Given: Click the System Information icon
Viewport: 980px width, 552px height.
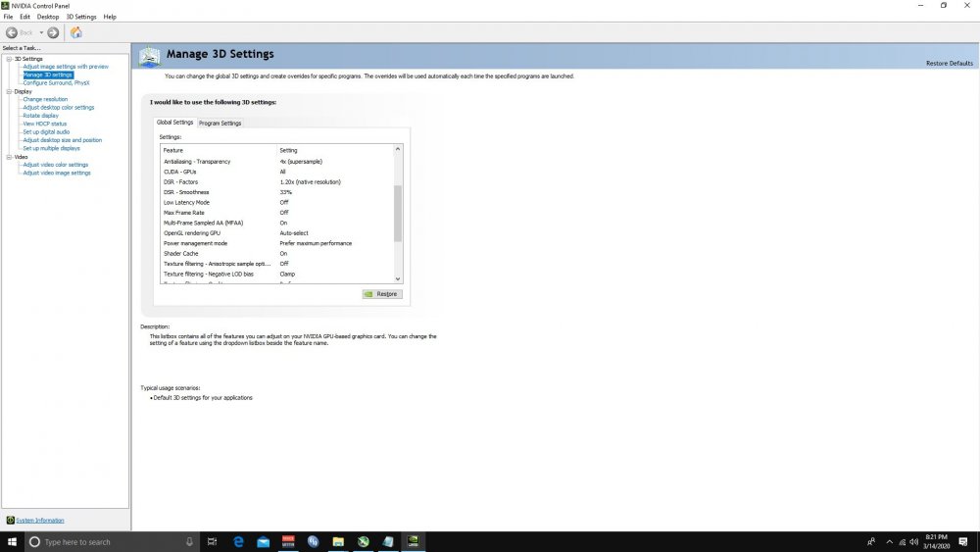Looking at the screenshot, I should (x=10, y=520).
